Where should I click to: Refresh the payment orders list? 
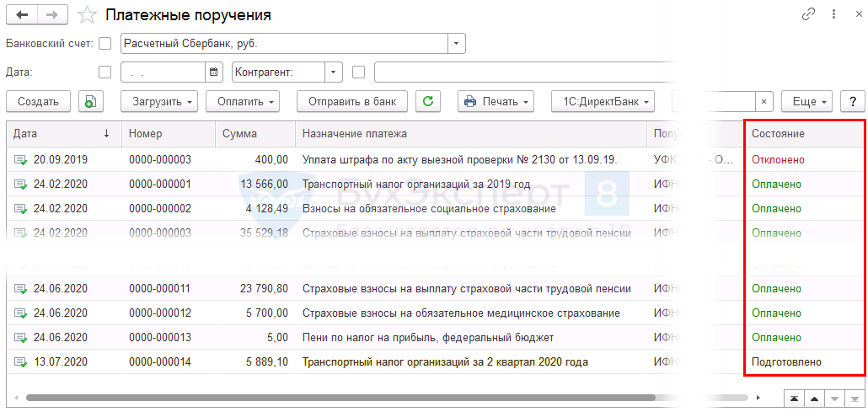pyautogui.click(x=428, y=101)
